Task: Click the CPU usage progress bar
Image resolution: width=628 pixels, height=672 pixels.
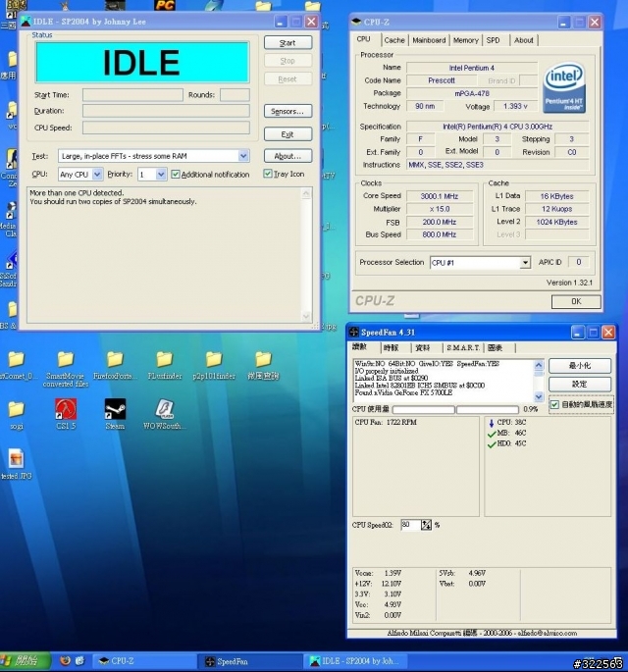Action: (x=455, y=410)
